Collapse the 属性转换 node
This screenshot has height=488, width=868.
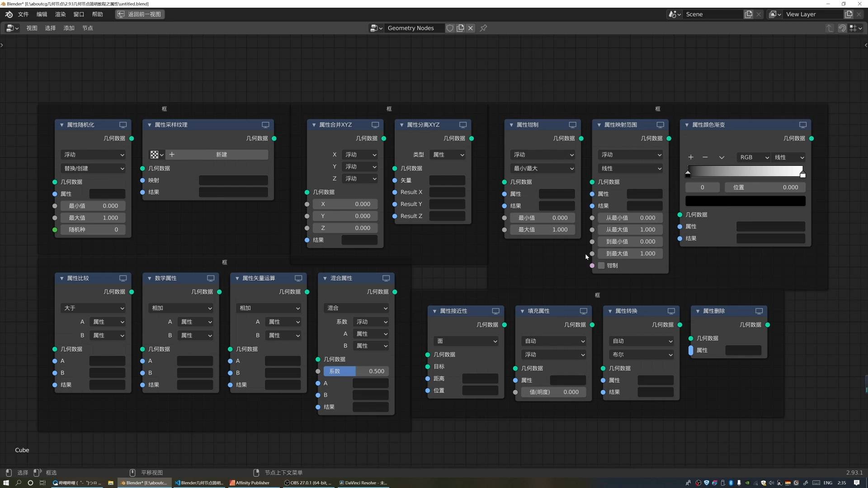coord(610,311)
